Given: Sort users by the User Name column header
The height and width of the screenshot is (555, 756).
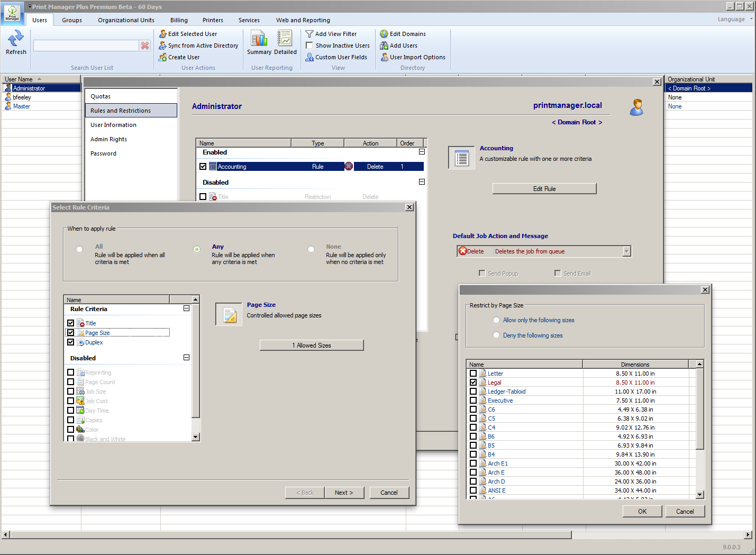Looking at the screenshot, I should [41, 79].
